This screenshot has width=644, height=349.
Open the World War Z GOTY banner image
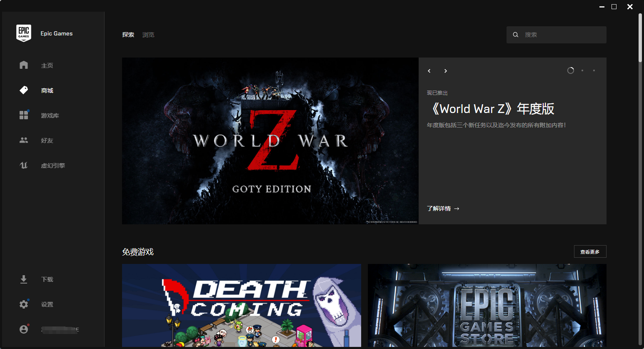(270, 141)
